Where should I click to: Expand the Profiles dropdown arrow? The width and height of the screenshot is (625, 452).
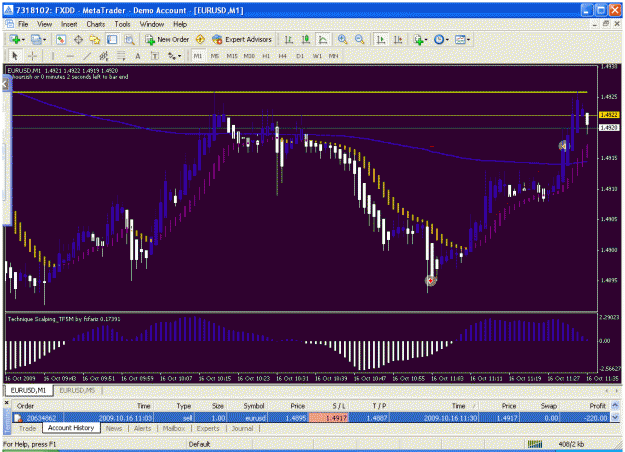[x=44, y=40]
